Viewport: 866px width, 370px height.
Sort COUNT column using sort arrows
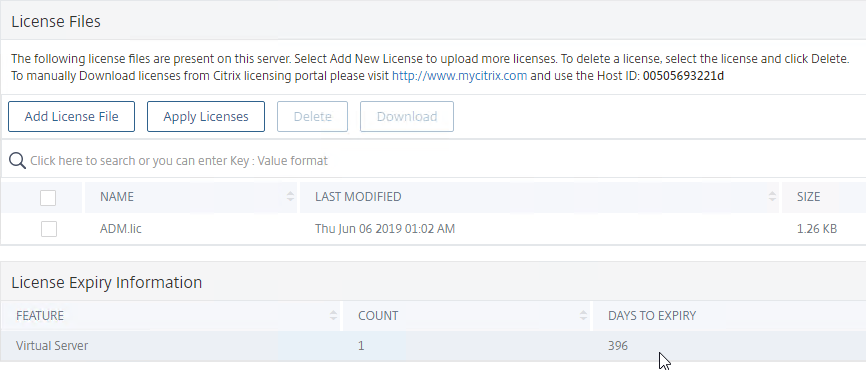(583, 315)
